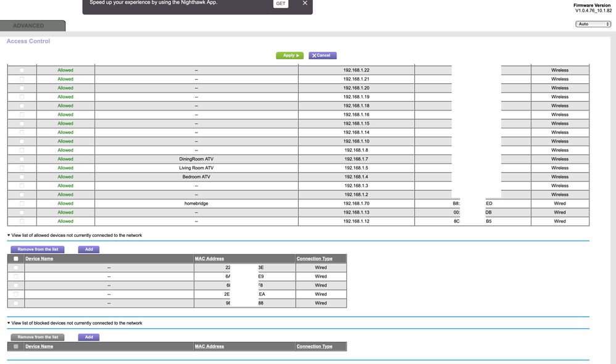Toggle select-all checkbox in allowed devices header

[x=16, y=259]
